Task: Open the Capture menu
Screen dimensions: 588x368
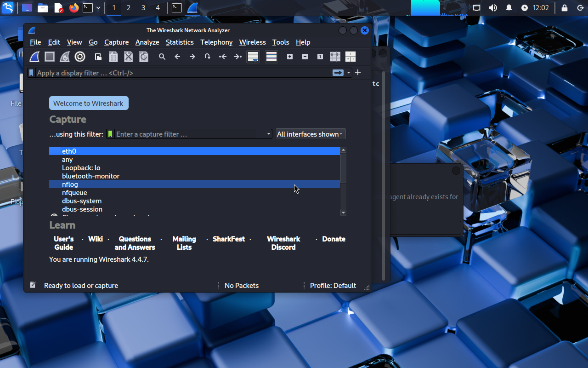Action: (117, 42)
